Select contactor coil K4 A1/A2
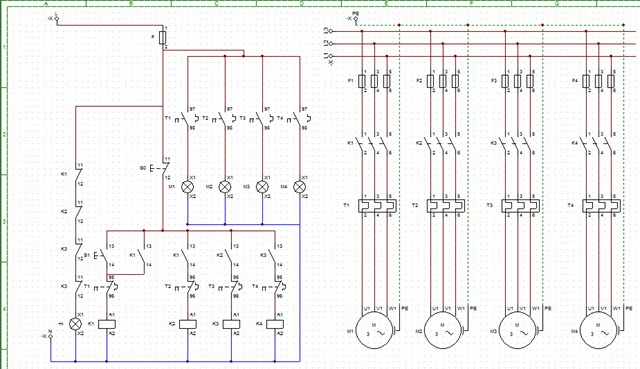The image size is (640, 369). tap(275, 324)
